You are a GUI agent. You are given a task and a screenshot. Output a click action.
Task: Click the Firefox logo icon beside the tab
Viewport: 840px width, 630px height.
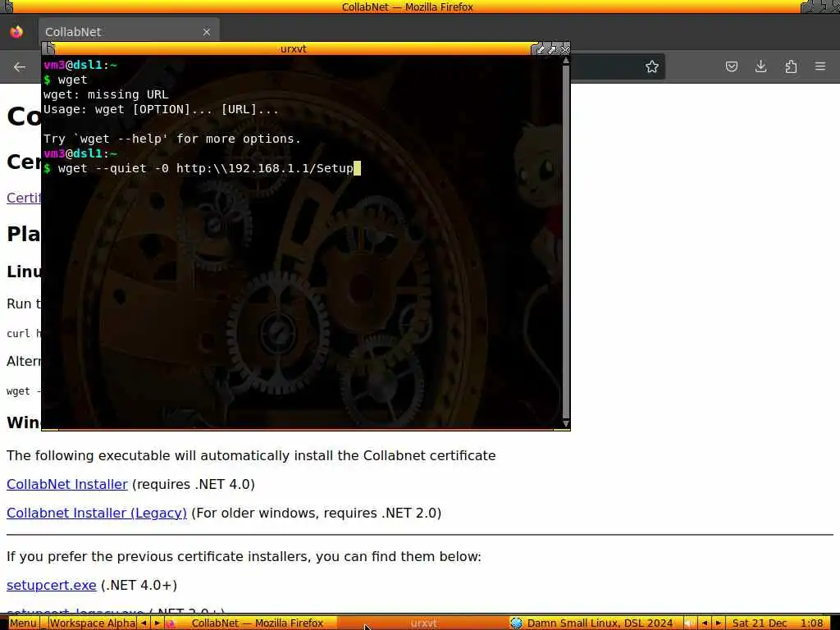coord(16,32)
